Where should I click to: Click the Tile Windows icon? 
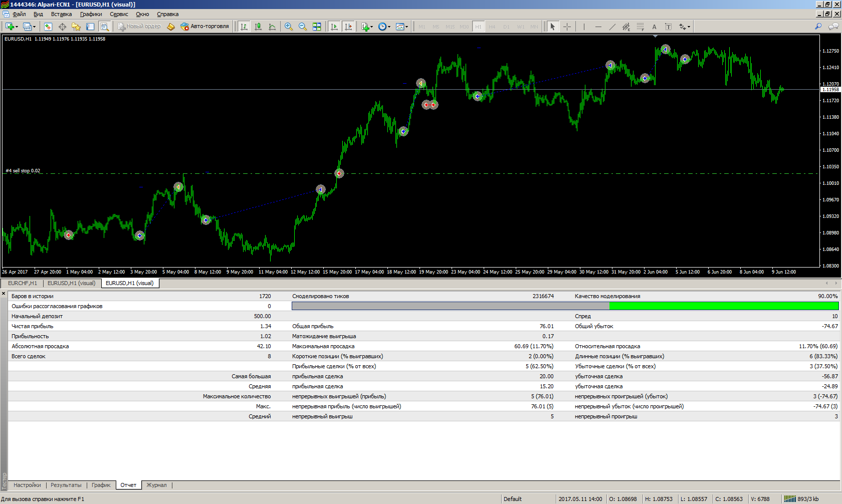317,27
